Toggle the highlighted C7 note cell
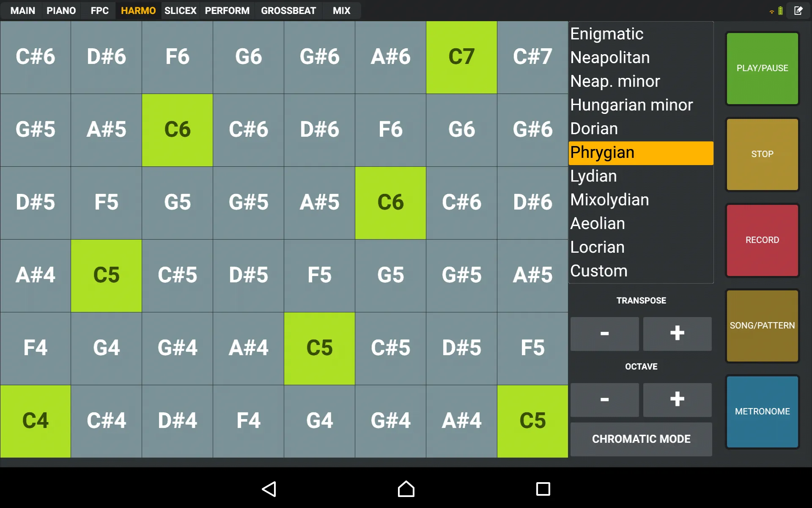This screenshot has height=508, width=812. click(461, 57)
